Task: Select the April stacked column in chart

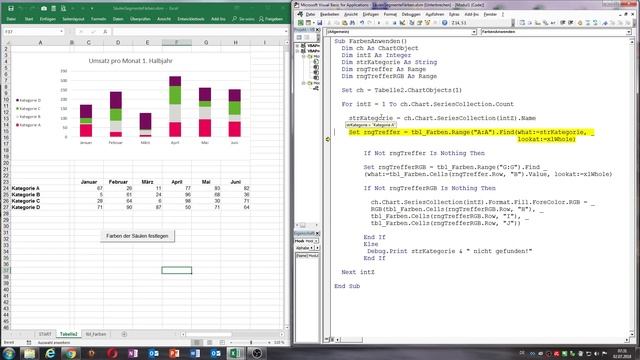Action: [175, 106]
